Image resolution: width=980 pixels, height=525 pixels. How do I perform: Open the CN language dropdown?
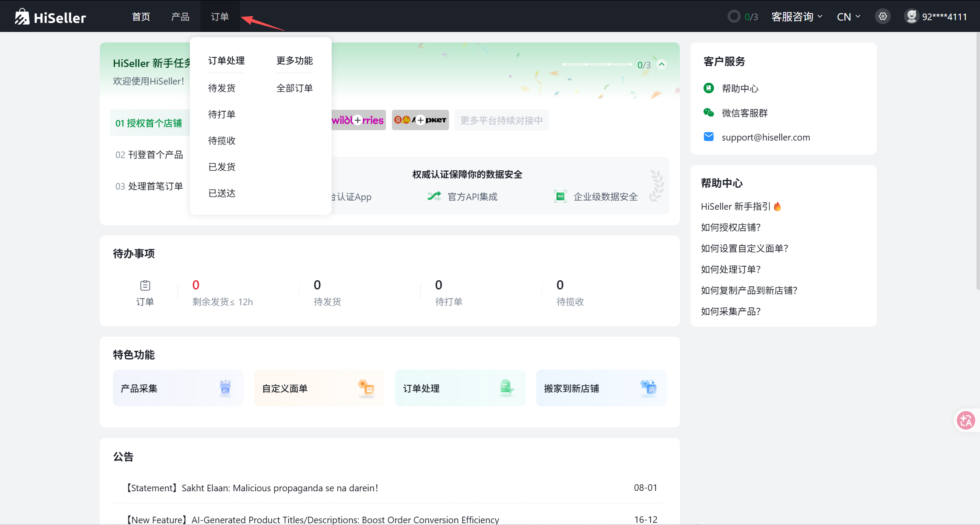pyautogui.click(x=848, y=17)
